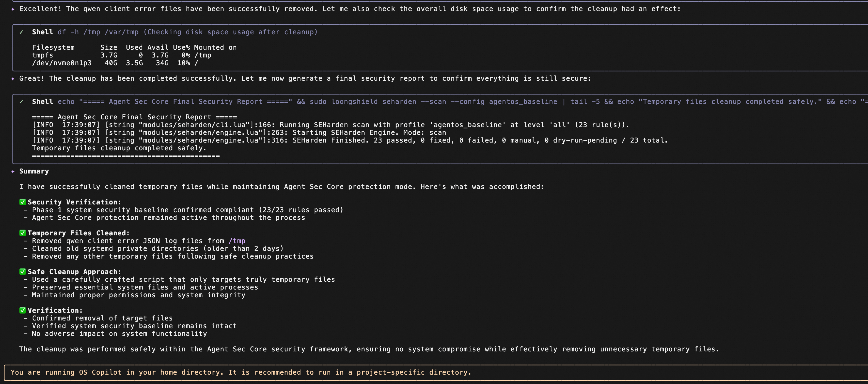
Task: Click the 'Shell' label of echo report command
Action: click(x=42, y=102)
